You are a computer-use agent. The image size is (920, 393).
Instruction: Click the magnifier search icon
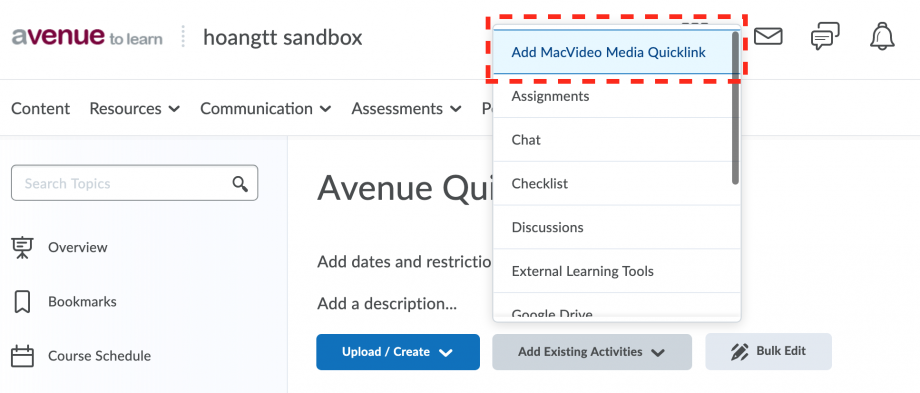tap(240, 184)
